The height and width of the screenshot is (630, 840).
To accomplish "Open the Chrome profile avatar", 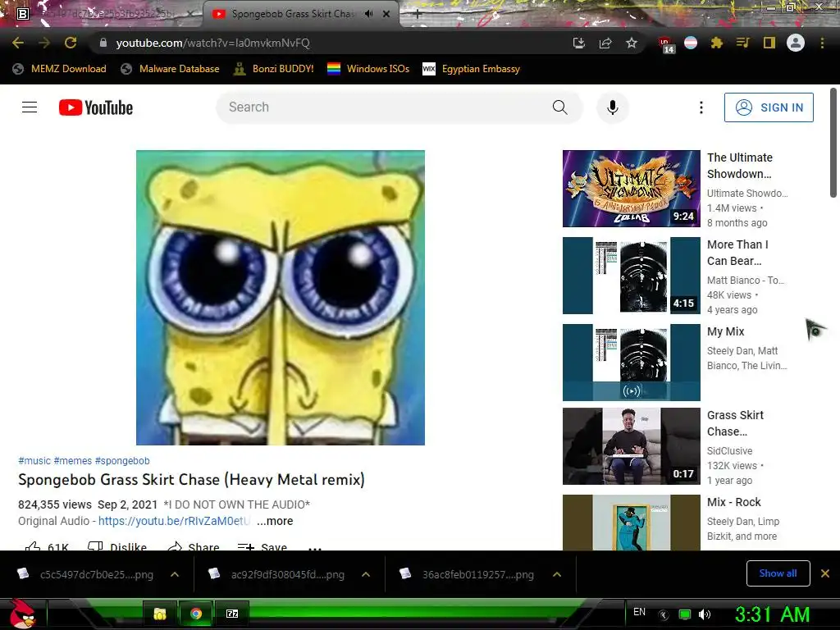I will [x=796, y=43].
